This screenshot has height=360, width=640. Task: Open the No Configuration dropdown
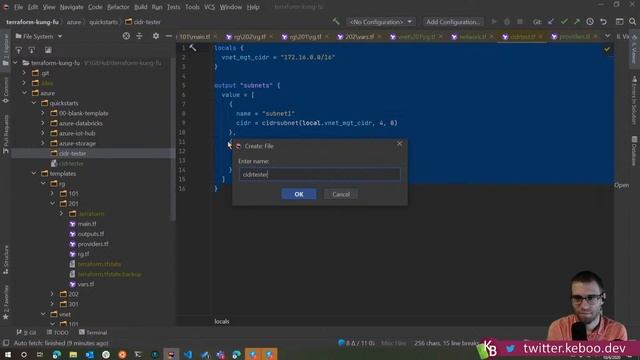pyautogui.click(x=381, y=22)
